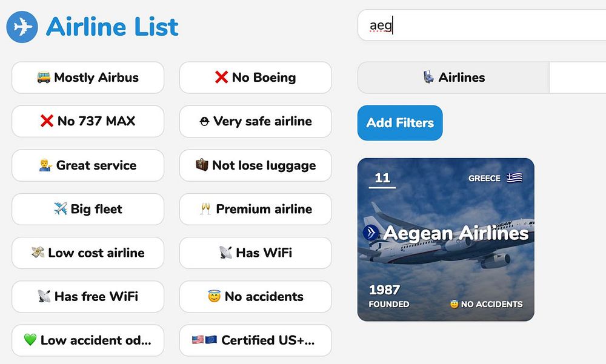Select the Great service filter chip
This screenshot has height=364, width=606.
pyautogui.click(x=88, y=165)
